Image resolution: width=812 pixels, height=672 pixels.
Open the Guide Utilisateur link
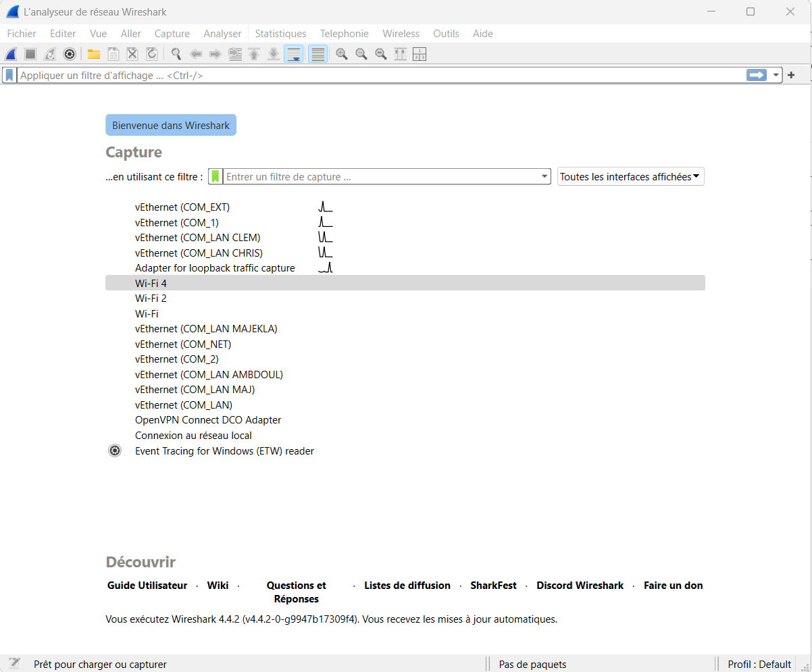coord(147,586)
